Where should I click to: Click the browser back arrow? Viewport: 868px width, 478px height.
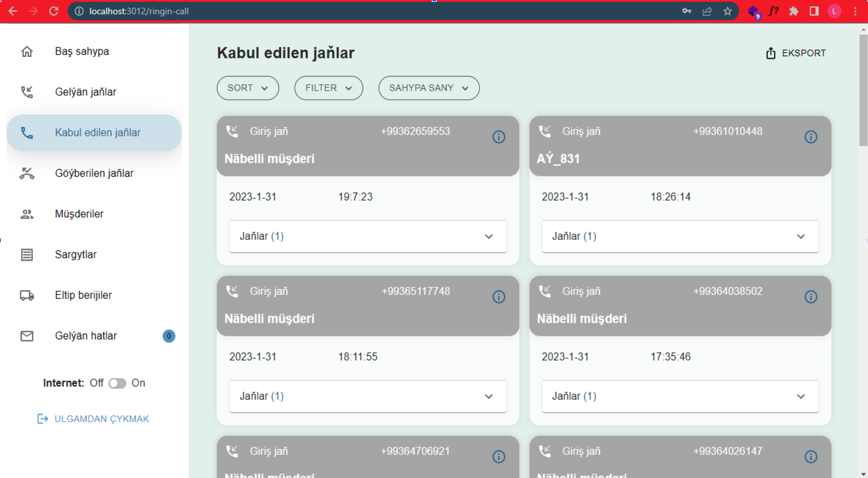click(13, 11)
